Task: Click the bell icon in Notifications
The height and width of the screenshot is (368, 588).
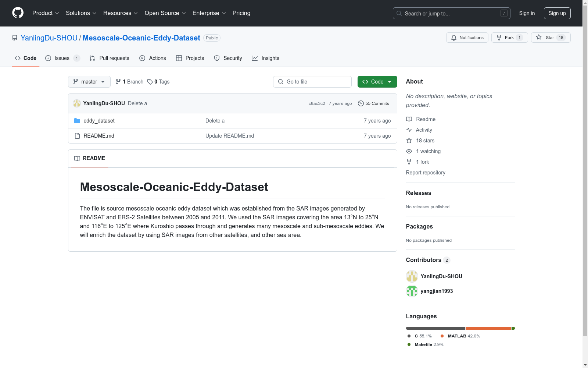Action: coord(454,38)
